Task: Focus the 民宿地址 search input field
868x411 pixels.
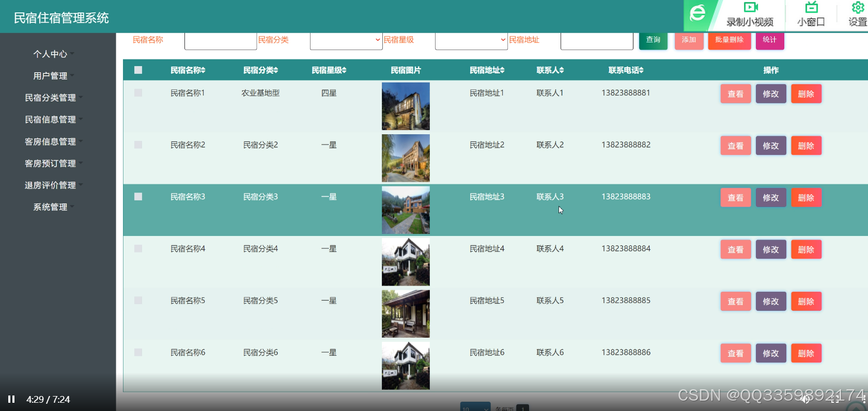Action: tap(597, 41)
